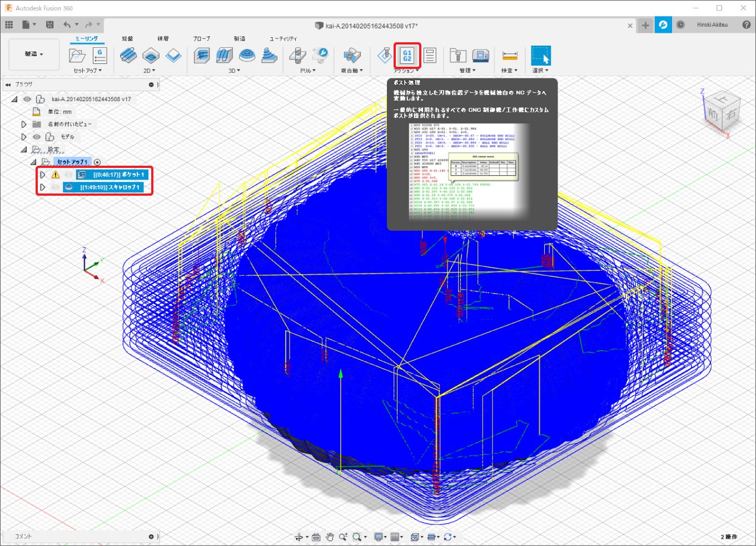Select the pan hand tool

pyautogui.click(x=330, y=537)
